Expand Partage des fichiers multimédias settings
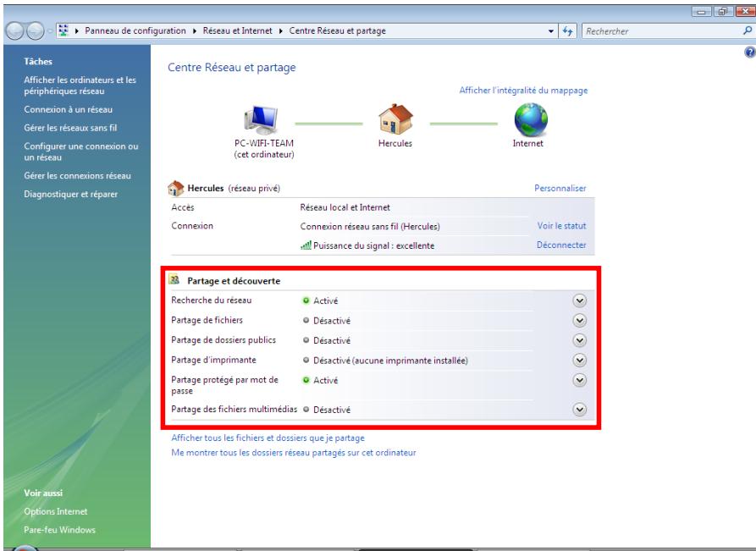756x551 pixels. (x=580, y=410)
